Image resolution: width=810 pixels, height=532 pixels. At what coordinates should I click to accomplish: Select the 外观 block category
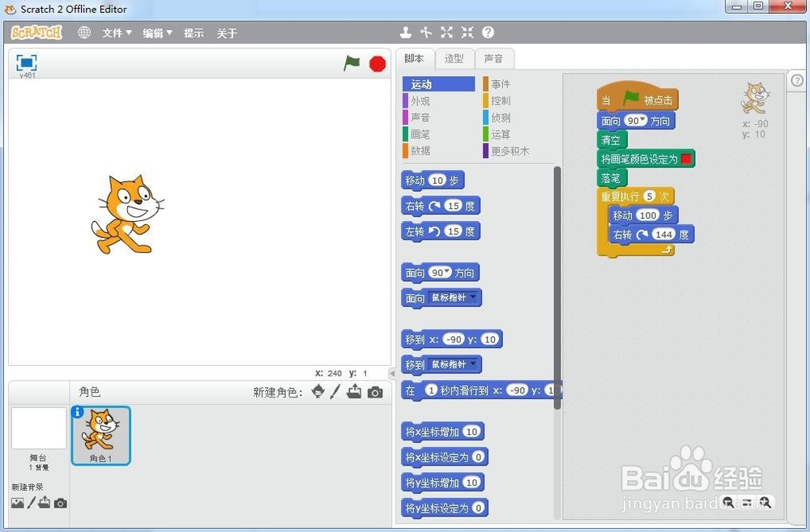pyautogui.click(x=438, y=100)
